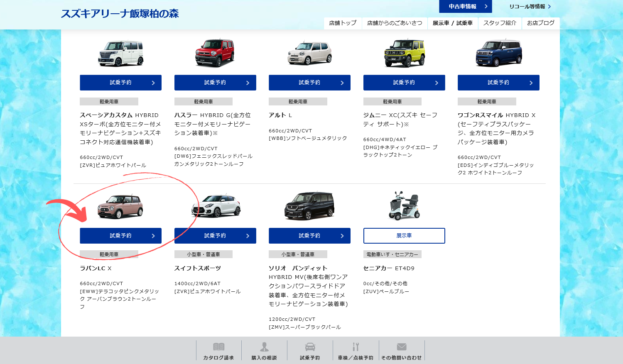Open purchase consultation via person icon
The image size is (623, 364).
(264, 347)
